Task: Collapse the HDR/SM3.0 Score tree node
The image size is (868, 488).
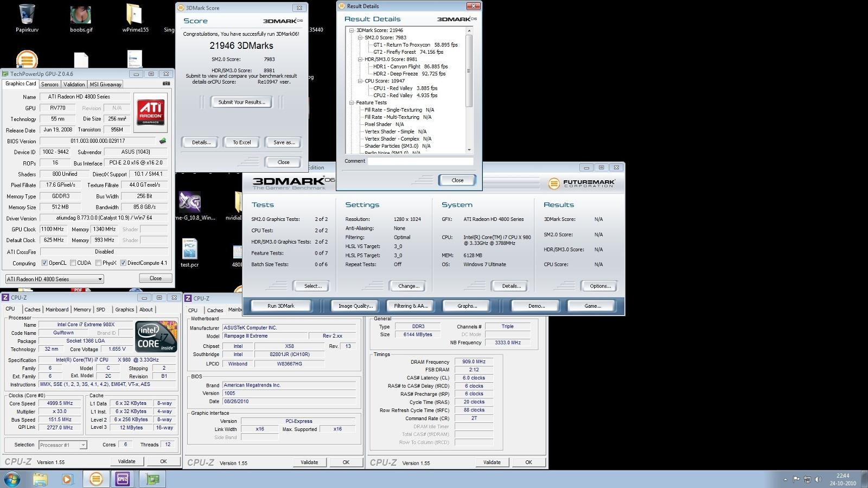Action: 360,59
